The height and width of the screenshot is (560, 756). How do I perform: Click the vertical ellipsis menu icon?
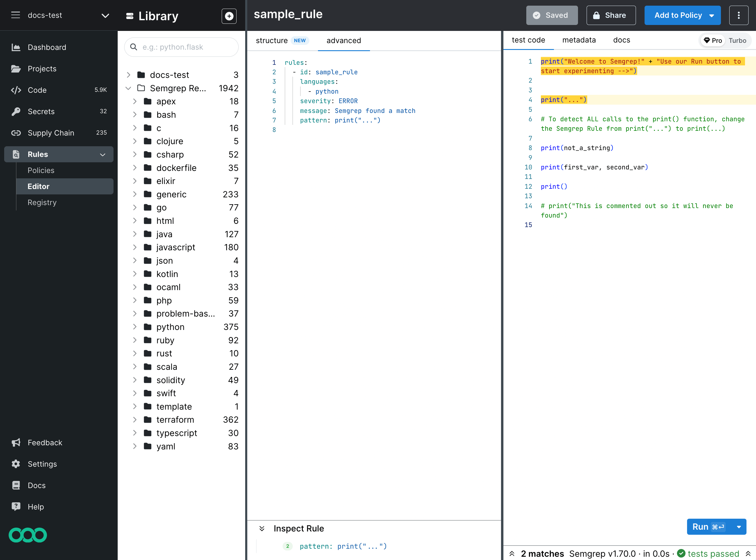[x=739, y=15]
